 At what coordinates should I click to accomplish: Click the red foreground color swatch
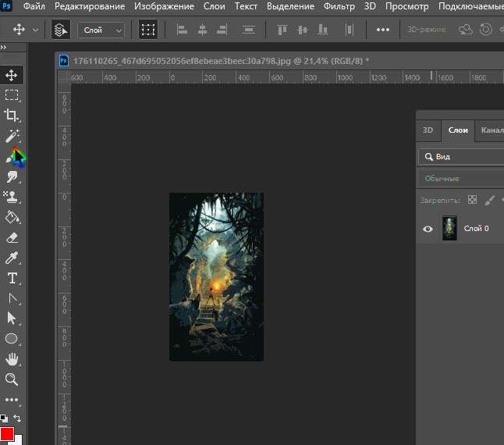(x=6, y=434)
